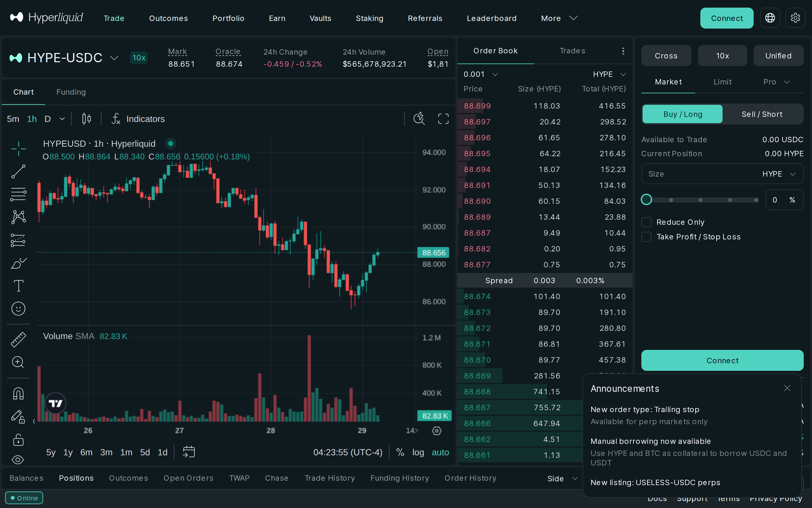The width and height of the screenshot is (812, 508).
Task: Open the go-to-date calendar icon
Action: coord(189,452)
